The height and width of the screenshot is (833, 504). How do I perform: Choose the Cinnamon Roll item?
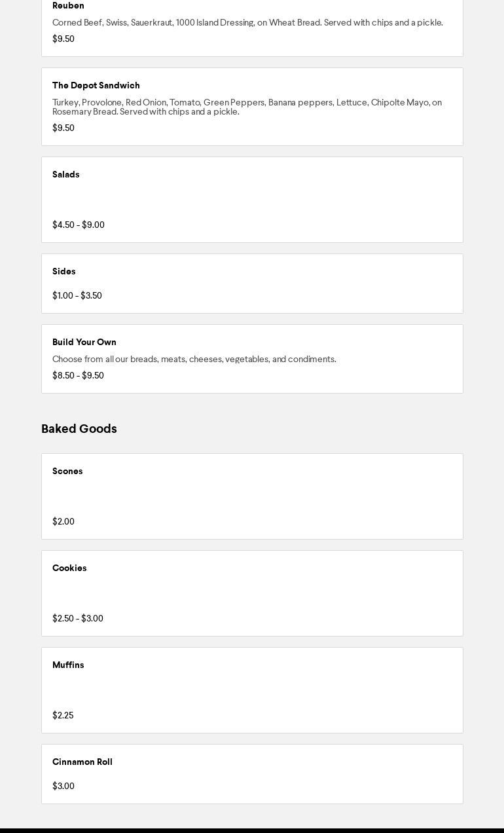[x=82, y=762]
